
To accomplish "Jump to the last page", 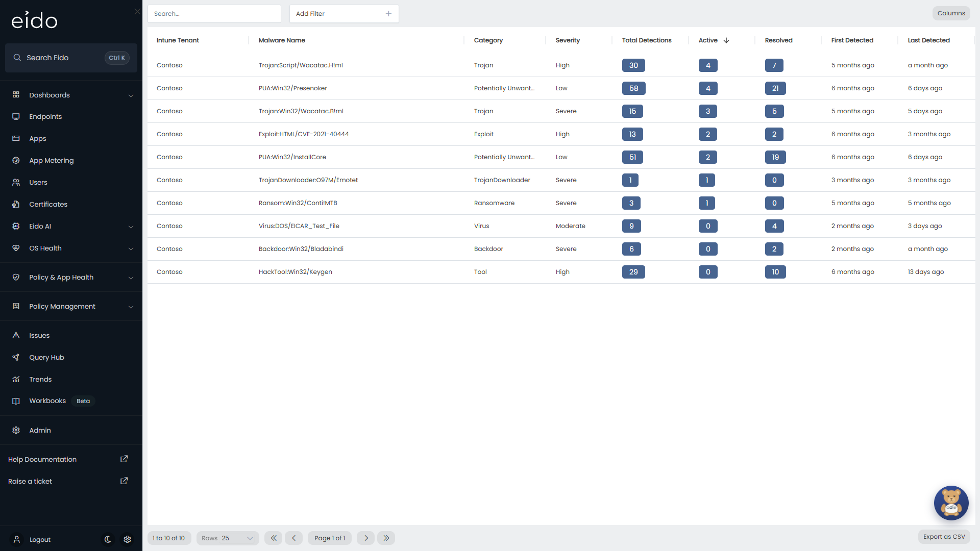I will coord(386,538).
